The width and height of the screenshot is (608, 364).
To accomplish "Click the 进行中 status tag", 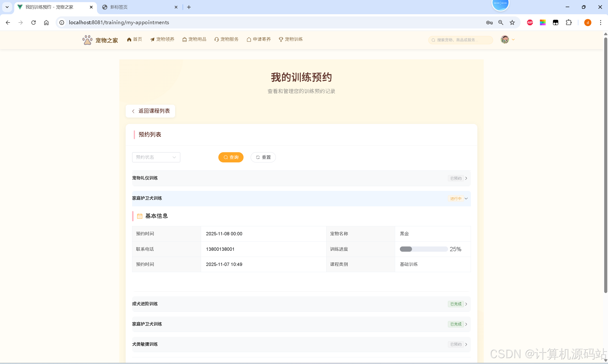I will 456,199.
